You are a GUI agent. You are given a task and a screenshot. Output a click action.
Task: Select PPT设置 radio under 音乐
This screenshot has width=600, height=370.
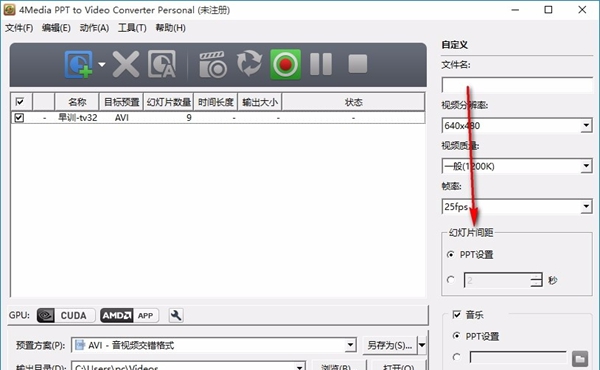(456, 336)
